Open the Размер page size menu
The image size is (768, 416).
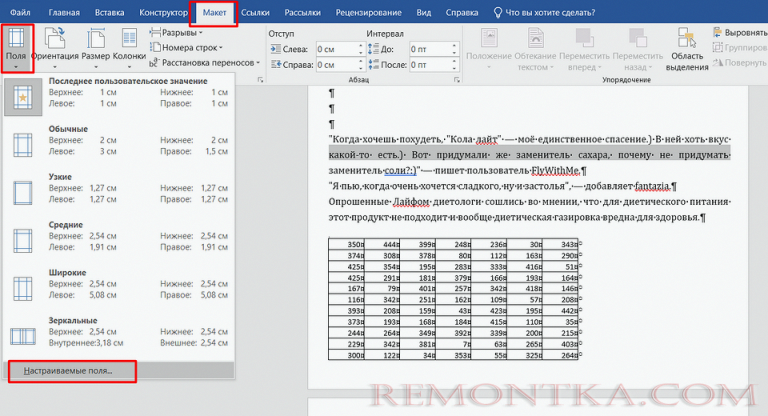(x=96, y=48)
